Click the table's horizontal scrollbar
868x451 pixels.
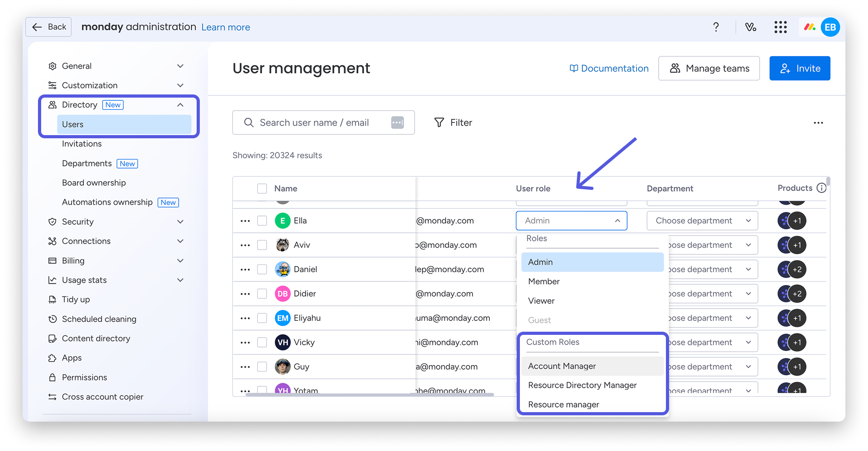(370, 395)
